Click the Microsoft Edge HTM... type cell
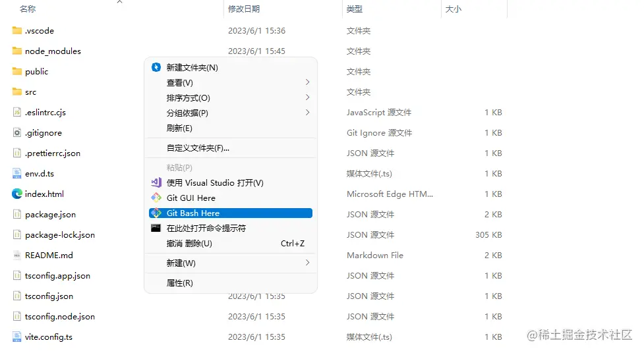Viewport: 644px width, 353px height. [390, 194]
